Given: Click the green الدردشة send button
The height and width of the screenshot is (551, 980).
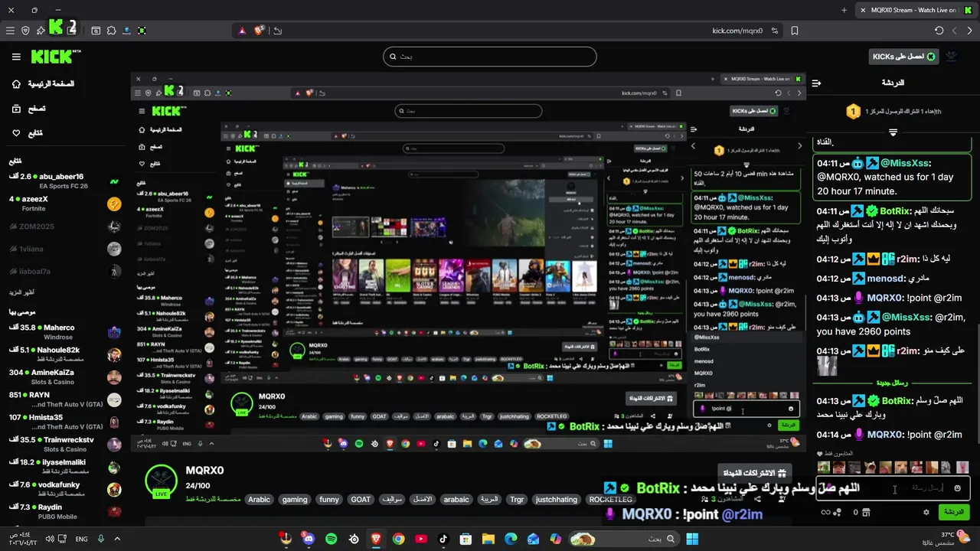Looking at the screenshot, I should point(953,512).
